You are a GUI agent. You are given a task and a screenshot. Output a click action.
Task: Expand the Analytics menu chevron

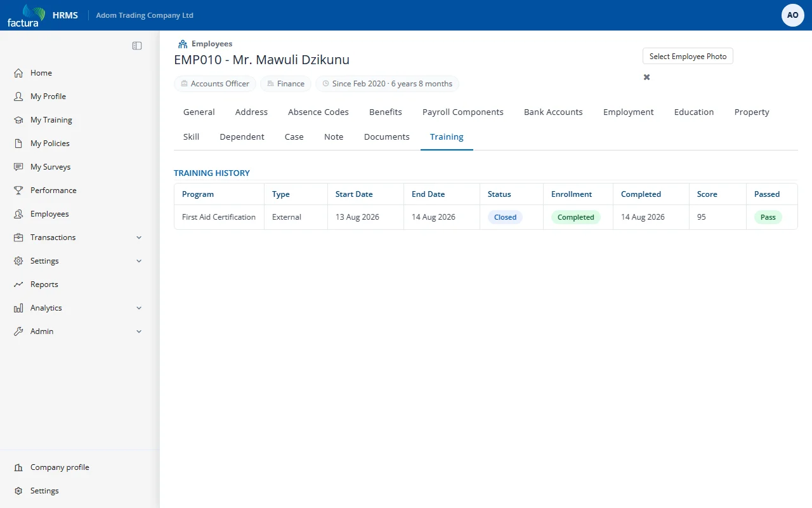(x=139, y=308)
